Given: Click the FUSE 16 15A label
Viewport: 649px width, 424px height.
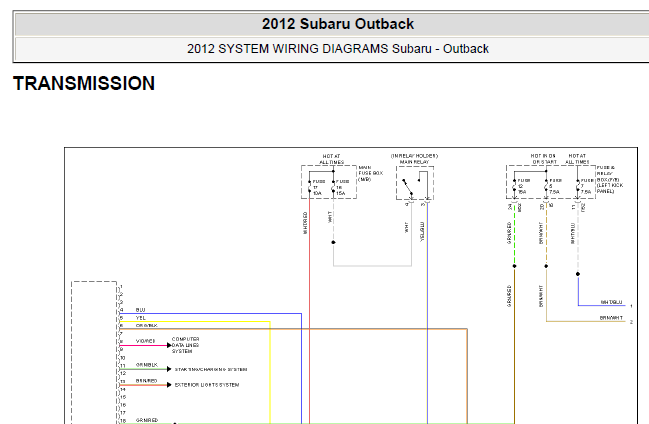Looking at the screenshot, I should [x=342, y=188].
